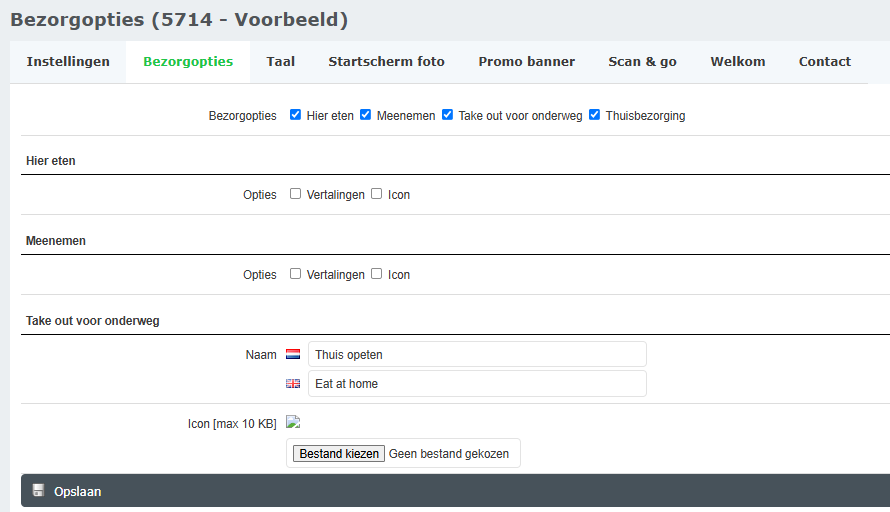Viewport: 890px width, 512px height.
Task: Check Icon option under Meenemen
Action: pyautogui.click(x=376, y=274)
